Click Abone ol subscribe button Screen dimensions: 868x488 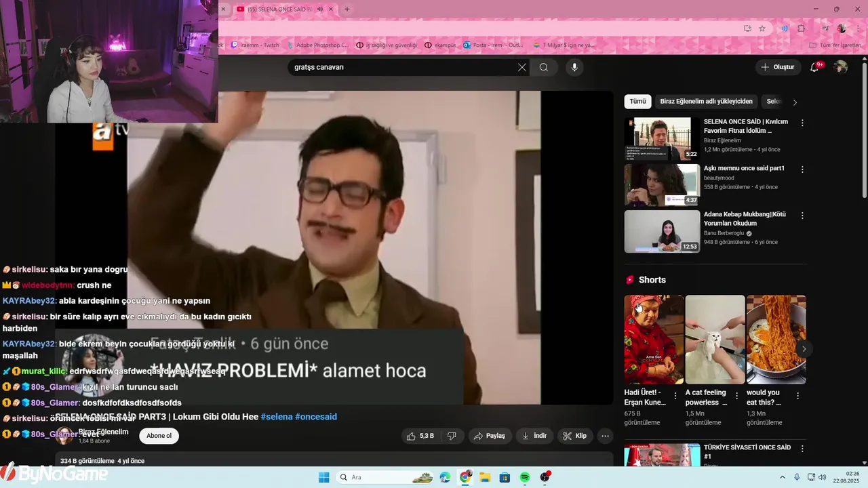tap(159, 436)
